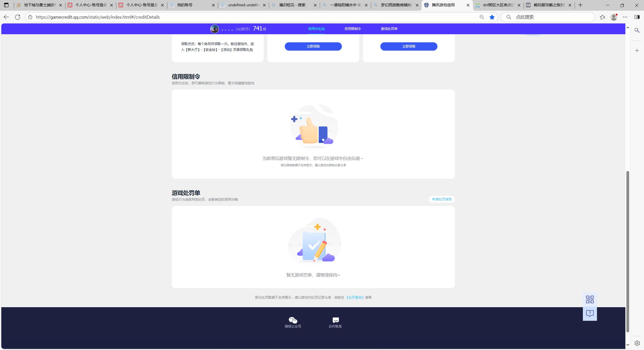Open browser Settings and more menu

tap(625, 17)
